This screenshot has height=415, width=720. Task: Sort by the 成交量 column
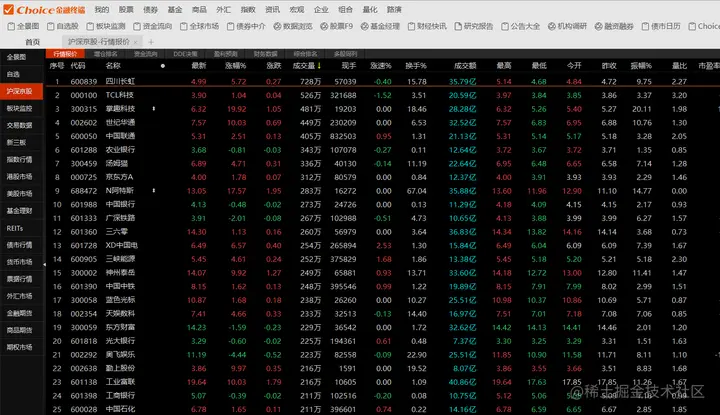[307, 66]
